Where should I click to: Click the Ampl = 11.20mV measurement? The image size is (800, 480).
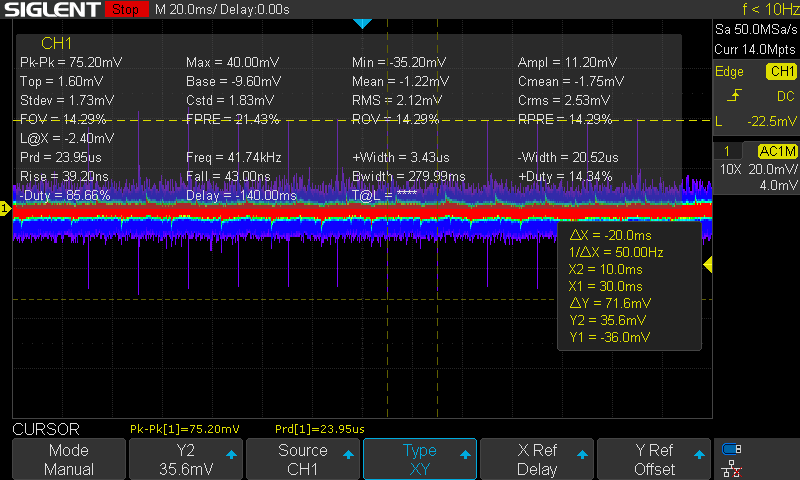tap(567, 62)
